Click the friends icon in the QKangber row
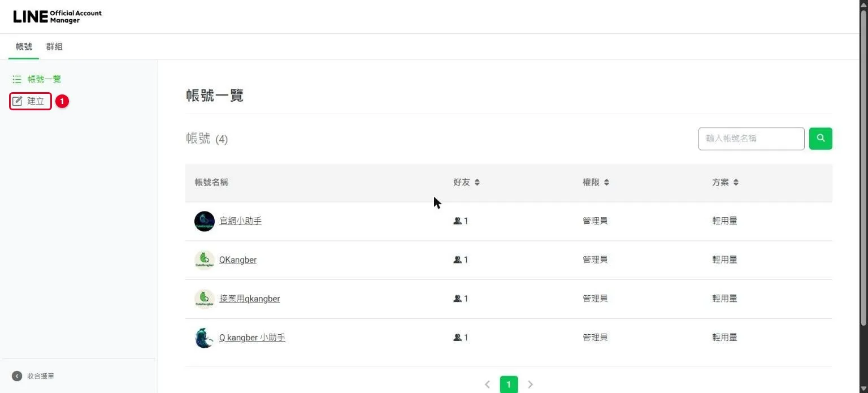868x393 pixels. click(458, 260)
